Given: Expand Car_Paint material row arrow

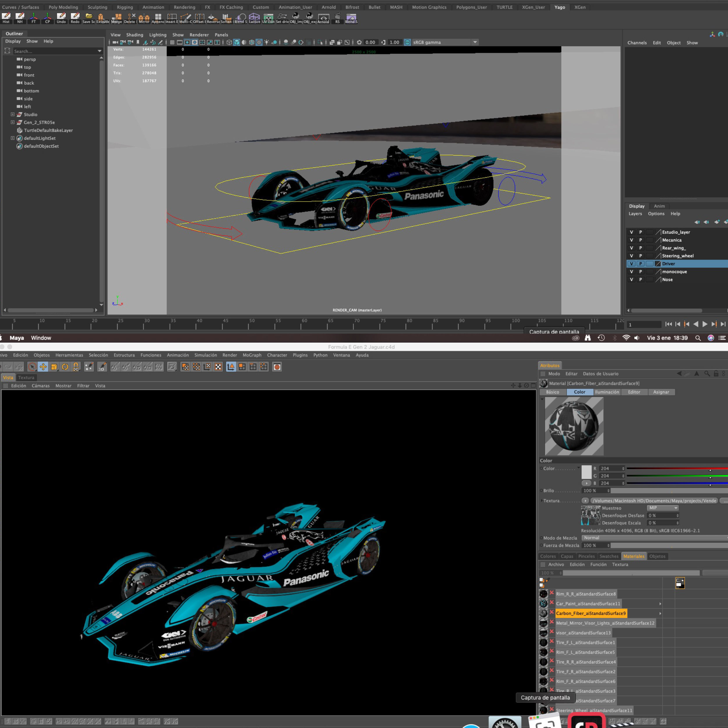Looking at the screenshot, I should click(660, 604).
